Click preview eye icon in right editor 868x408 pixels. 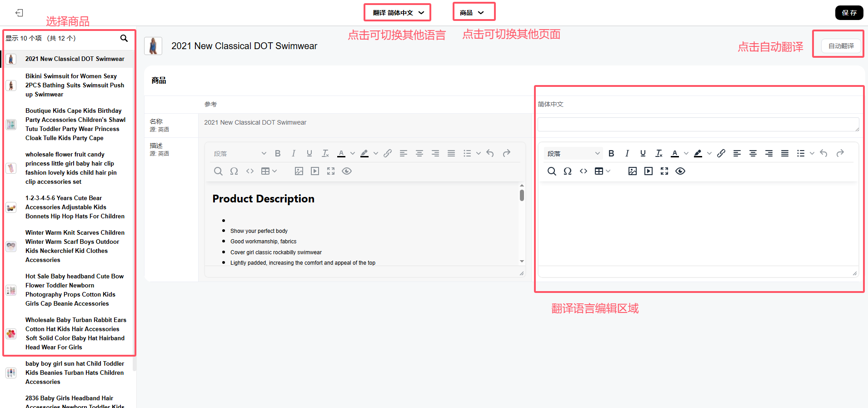[680, 171]
